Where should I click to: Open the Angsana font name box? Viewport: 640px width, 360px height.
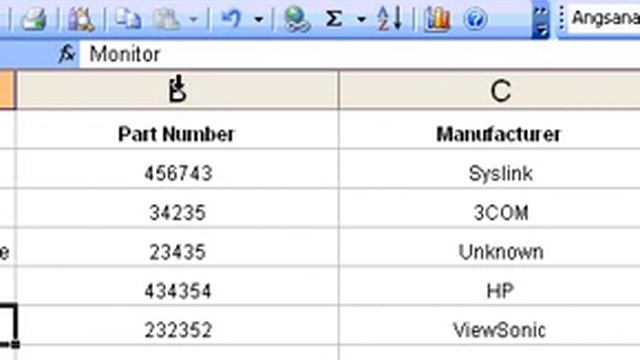[x=604, y=18]
